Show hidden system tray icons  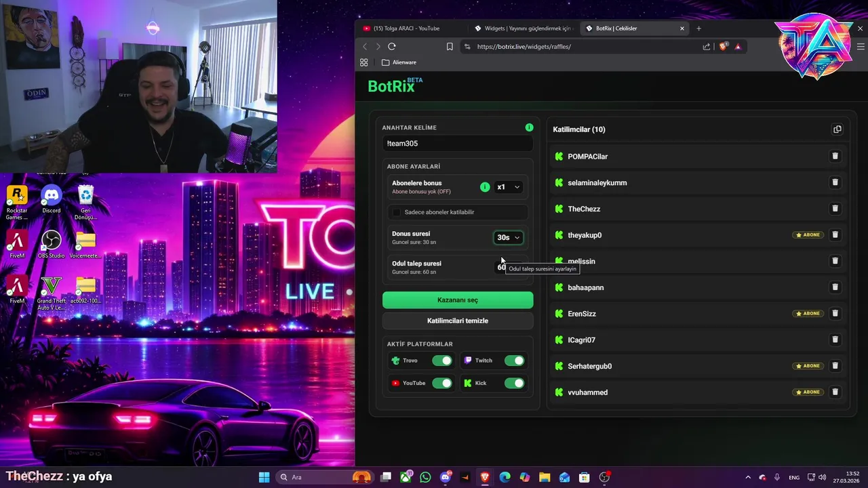click(748, 477)
